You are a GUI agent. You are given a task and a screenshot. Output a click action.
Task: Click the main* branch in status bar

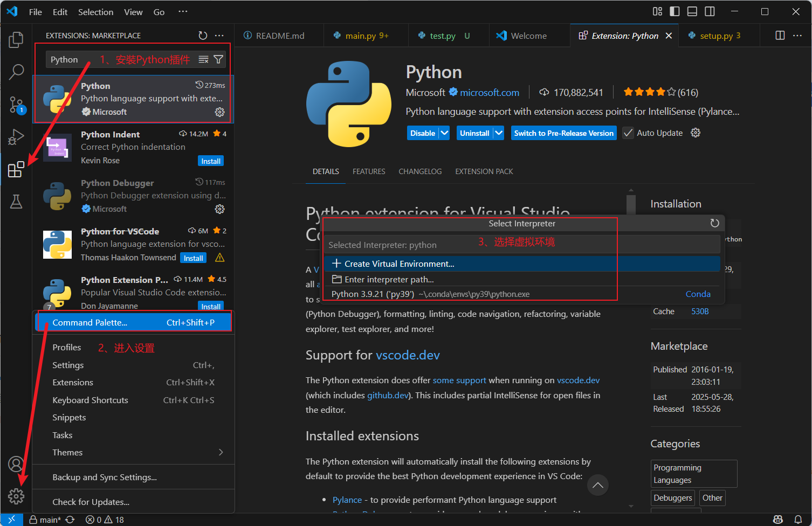(x=45, y=520)
